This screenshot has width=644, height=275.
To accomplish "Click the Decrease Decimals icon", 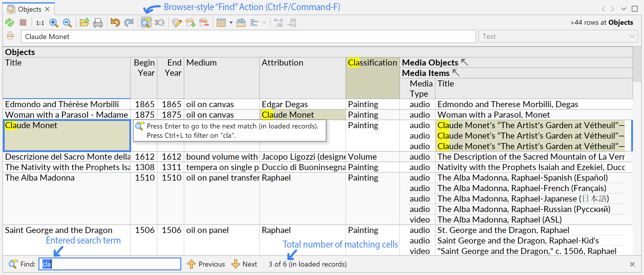I will pos(279,22).
